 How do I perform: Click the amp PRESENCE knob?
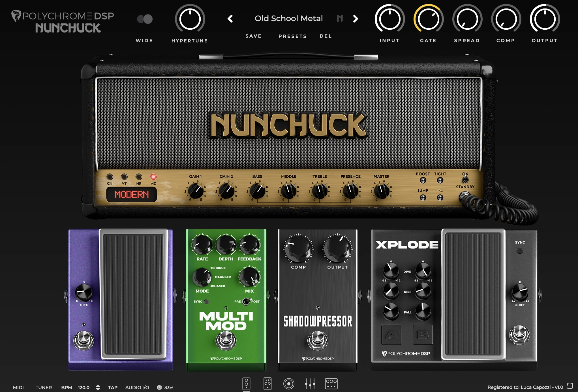tap(350, 191)
